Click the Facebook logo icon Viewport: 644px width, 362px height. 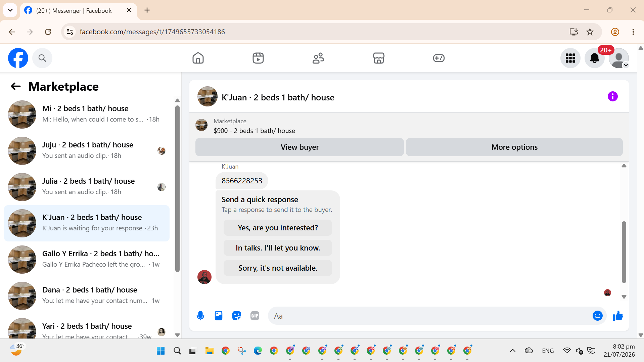(18, 58)
